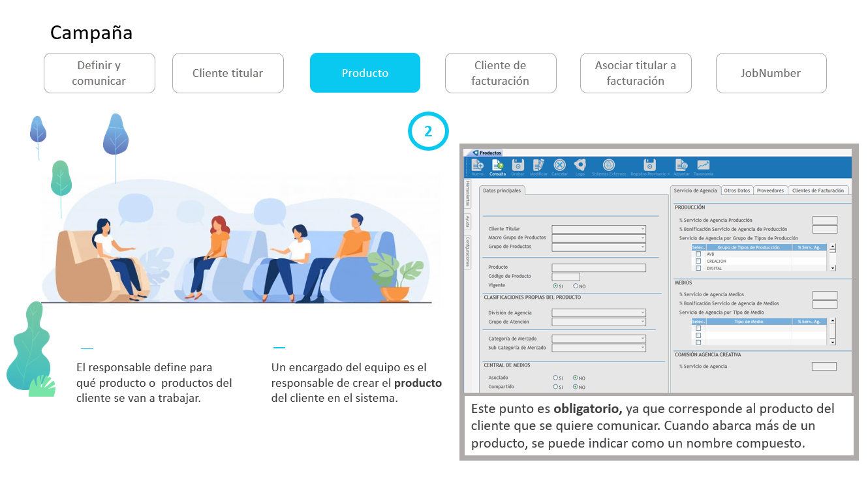Set Asociado to SI
Viewport: 868px width, 488px height.
coord(555,378)
